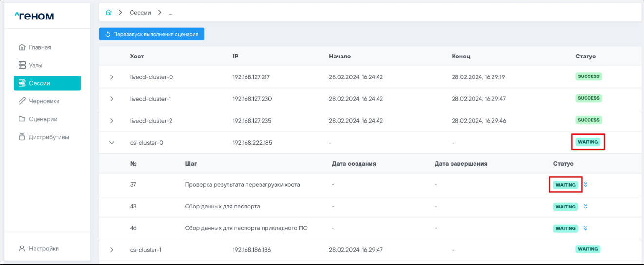
Task: Expand details for step 46
Action: pyautogui.click(x=586, y=228)
